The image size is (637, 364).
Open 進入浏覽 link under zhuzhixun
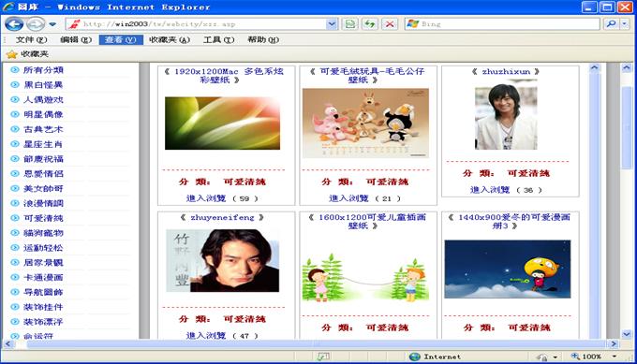pyautogui.click(x=490, y=190)
